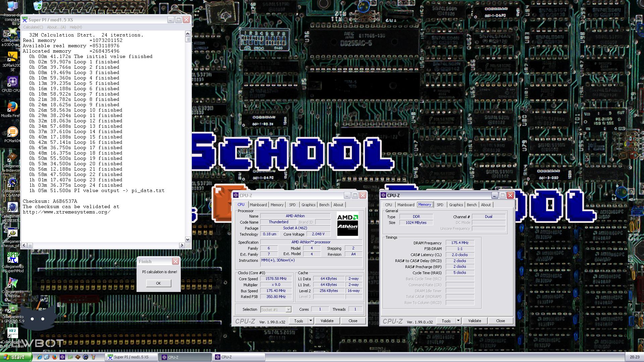The width and height of the screenshot is (644, 362).
Task: Select SPD tab in left CPU-Z window
Action: [292, 205]
